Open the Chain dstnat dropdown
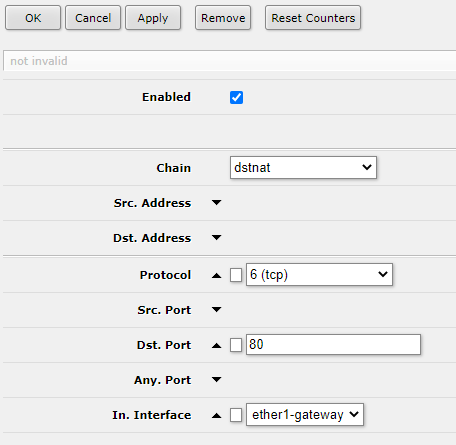Viewport: 456px width, 445px height. pyautogui.click(x=303, y=167)
